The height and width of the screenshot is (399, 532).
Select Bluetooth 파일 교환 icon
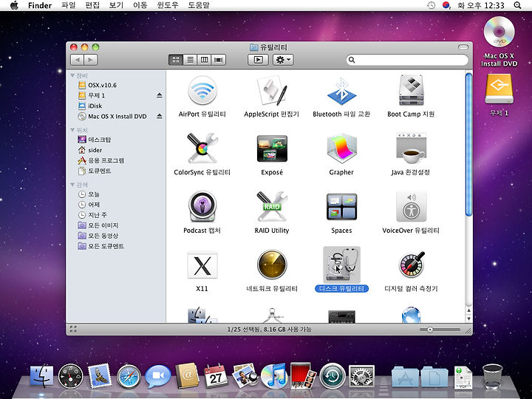pos(341,91)
